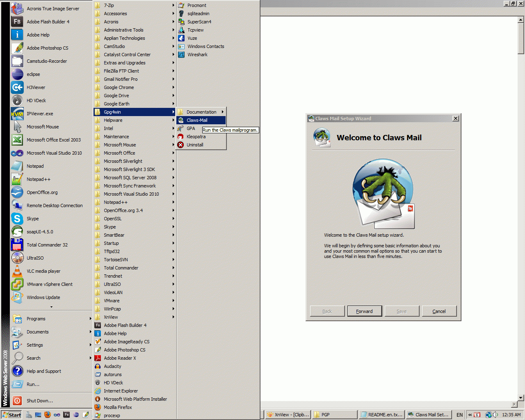This screenshot has height=420, width=525.
Task: Expand the Microsoft Office program folder
Action: [135, 153]
